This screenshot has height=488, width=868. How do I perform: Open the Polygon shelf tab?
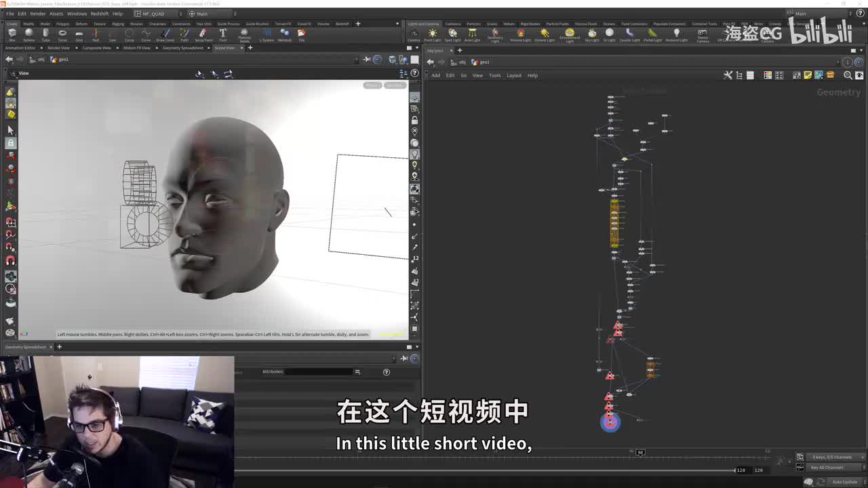(x=64, y=24)
